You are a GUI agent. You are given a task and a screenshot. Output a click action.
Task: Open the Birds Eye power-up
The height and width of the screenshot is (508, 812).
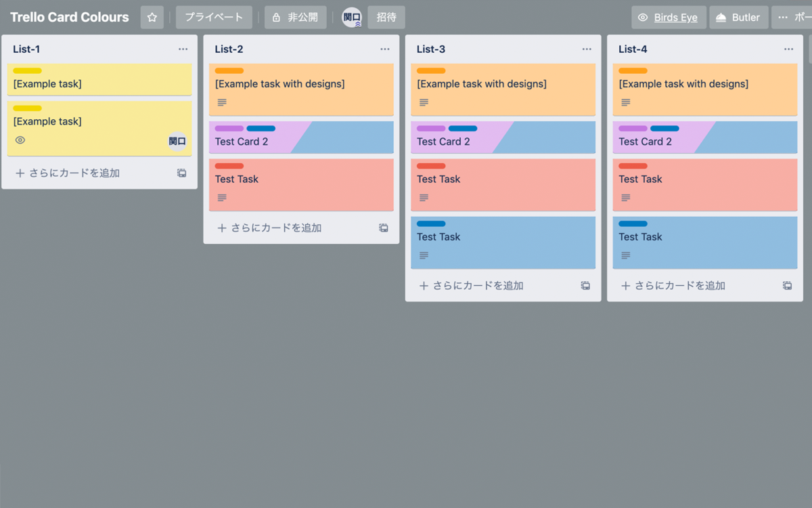(x=669, y=18)
